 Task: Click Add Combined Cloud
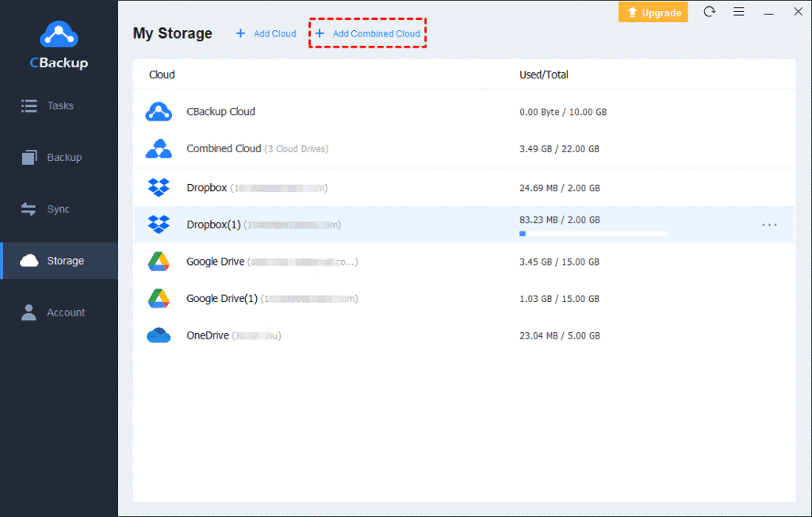367,33
